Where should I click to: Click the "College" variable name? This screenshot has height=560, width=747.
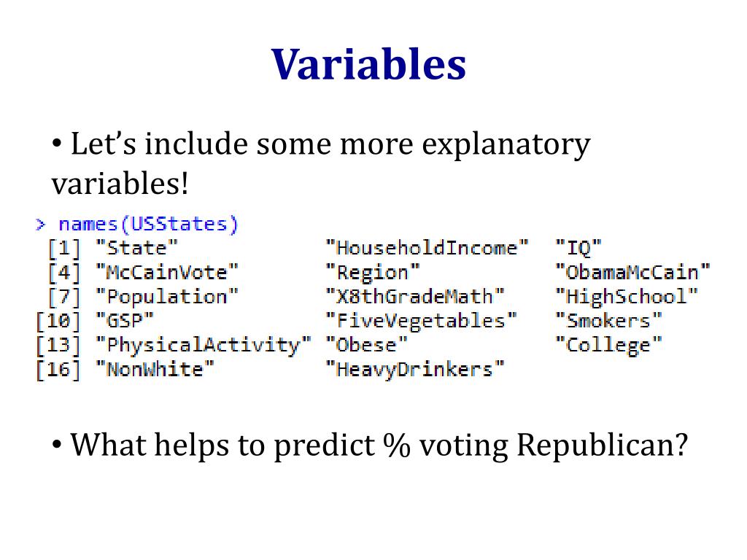[x=608, y=345]
